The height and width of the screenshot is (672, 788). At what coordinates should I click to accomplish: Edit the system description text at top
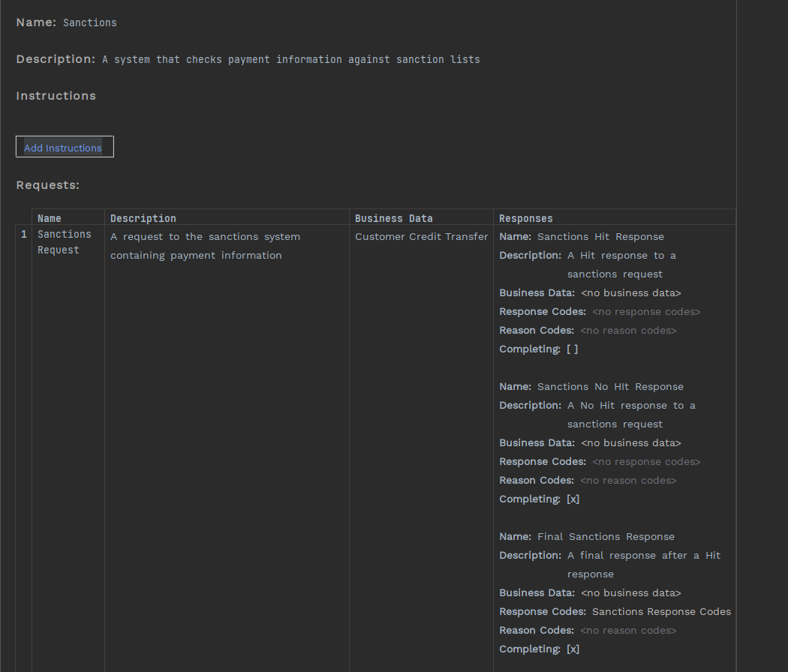[290, 59]
